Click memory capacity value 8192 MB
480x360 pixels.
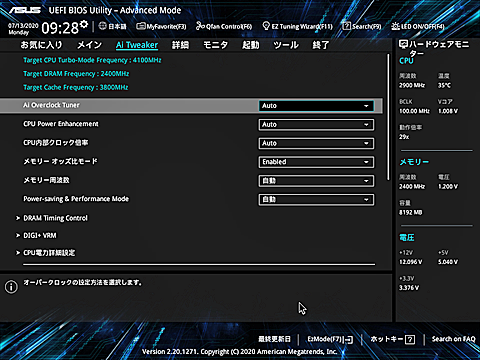point(411,212)
